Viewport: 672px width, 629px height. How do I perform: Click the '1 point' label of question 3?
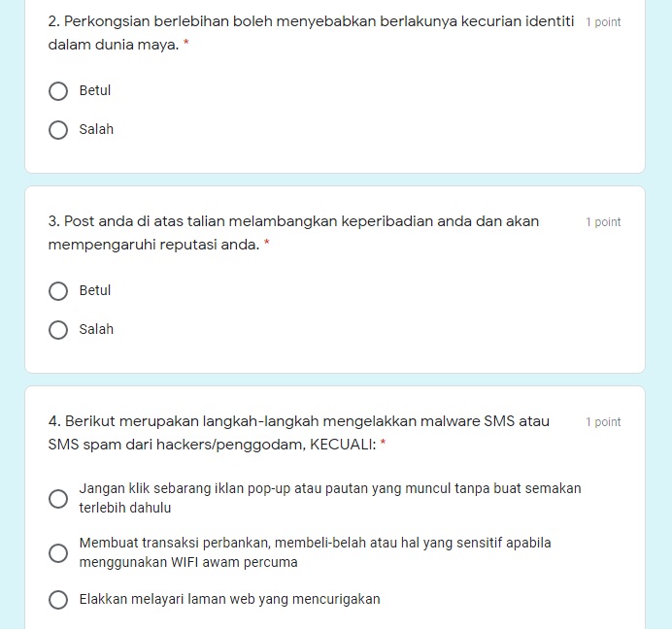coord(603,222)
